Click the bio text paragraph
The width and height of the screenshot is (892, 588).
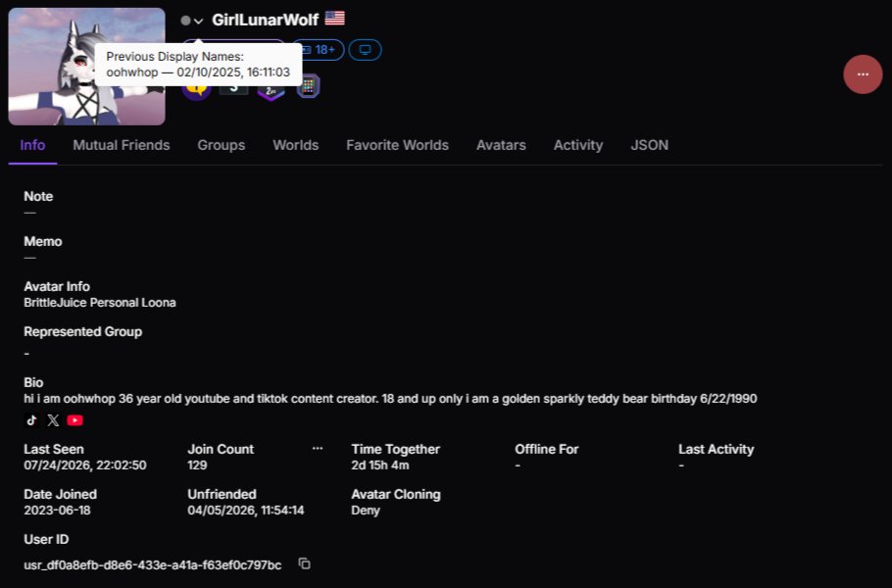(390, 399)
